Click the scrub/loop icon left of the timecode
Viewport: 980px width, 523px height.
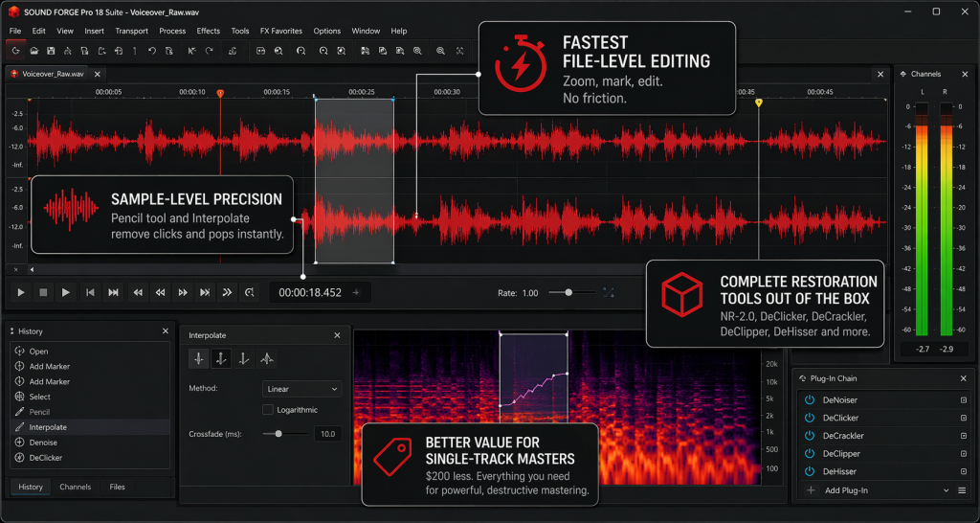250,292
